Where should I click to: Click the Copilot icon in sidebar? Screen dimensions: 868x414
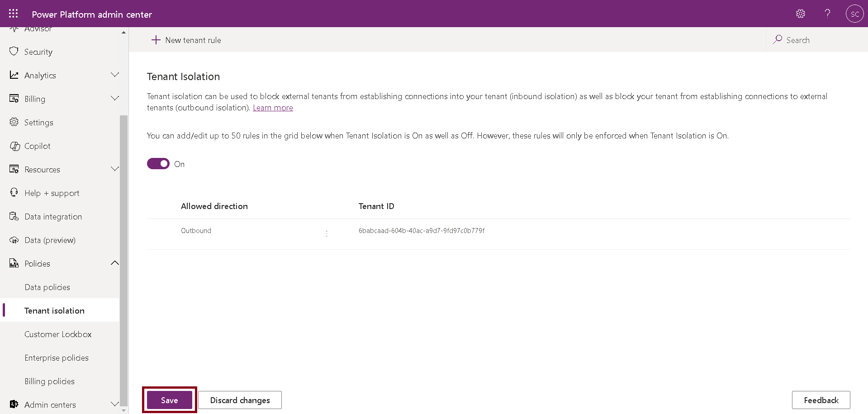(x=14, y=146)
